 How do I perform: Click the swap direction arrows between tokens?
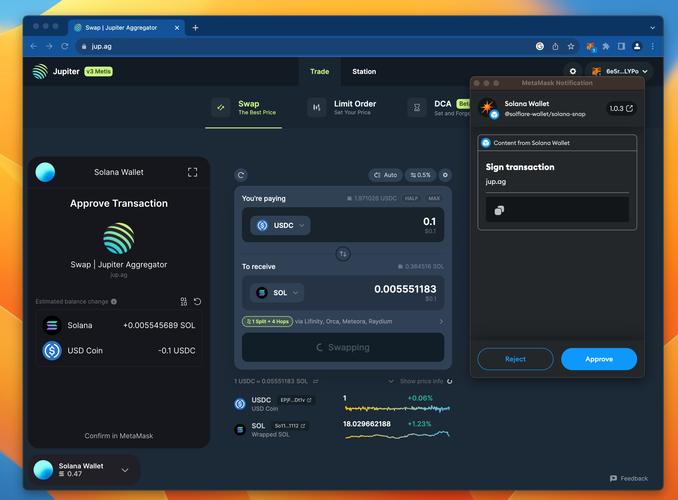coord(343,254)
